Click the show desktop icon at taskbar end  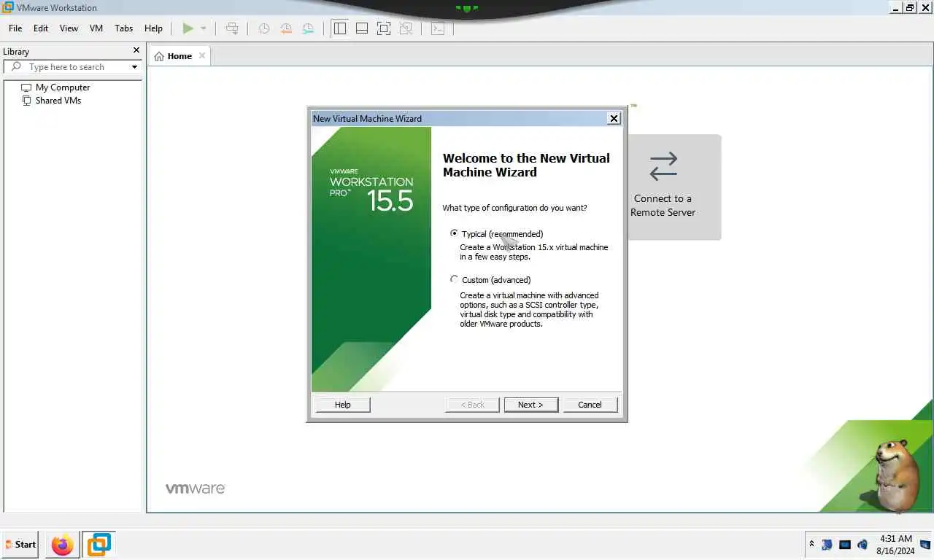click(x=925, y=544)
